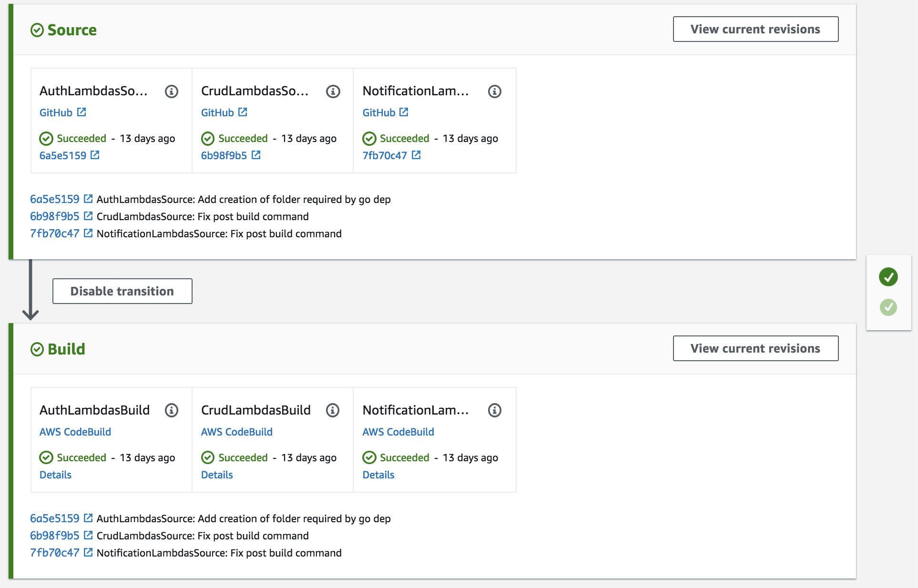Disable transition between Source and Build
Screen dimensions: 918x588
122,291
